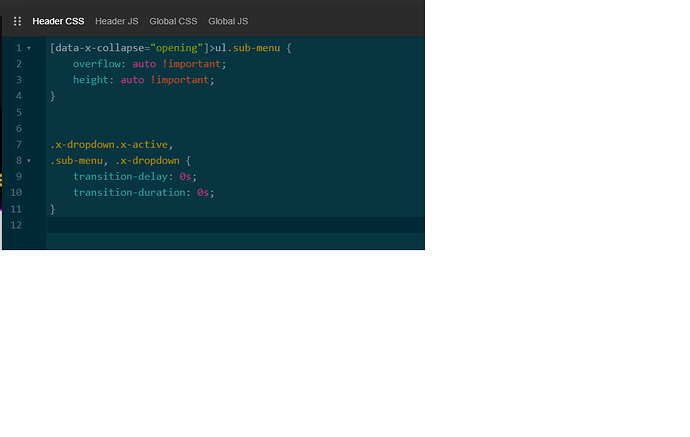Switch to the Header CSS tab
The height and width of the screenshot is (437, 690).
(58, 21)
